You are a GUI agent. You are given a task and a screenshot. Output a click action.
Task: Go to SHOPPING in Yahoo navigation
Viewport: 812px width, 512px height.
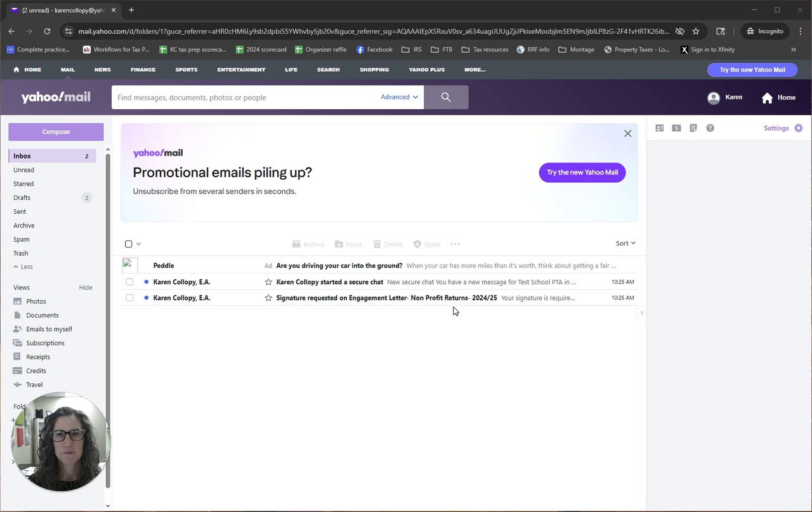(374, 70)
